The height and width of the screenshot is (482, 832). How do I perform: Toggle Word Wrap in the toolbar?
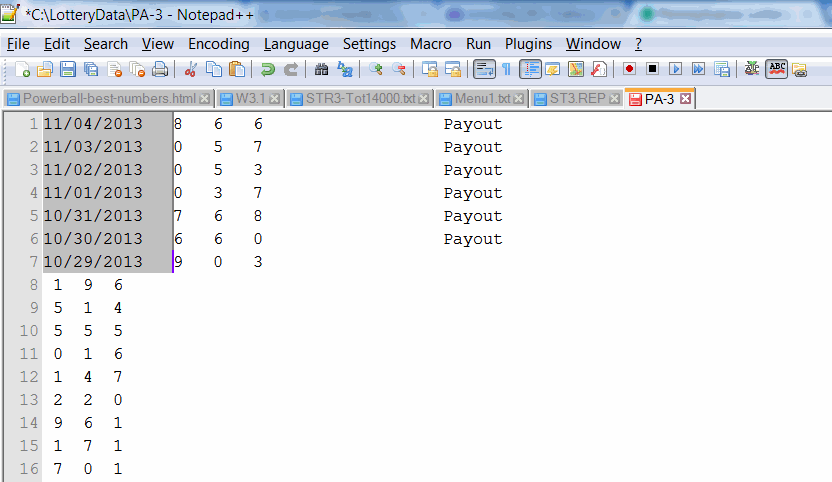(484, 70)
